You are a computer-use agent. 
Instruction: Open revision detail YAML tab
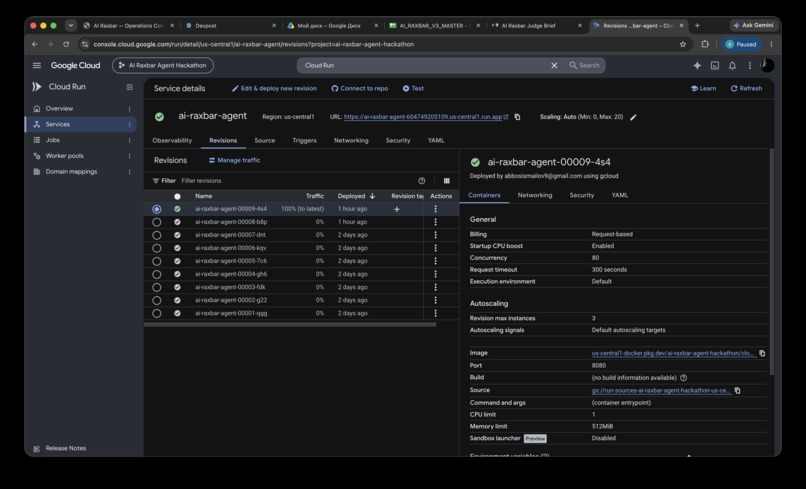coord(619,195)
